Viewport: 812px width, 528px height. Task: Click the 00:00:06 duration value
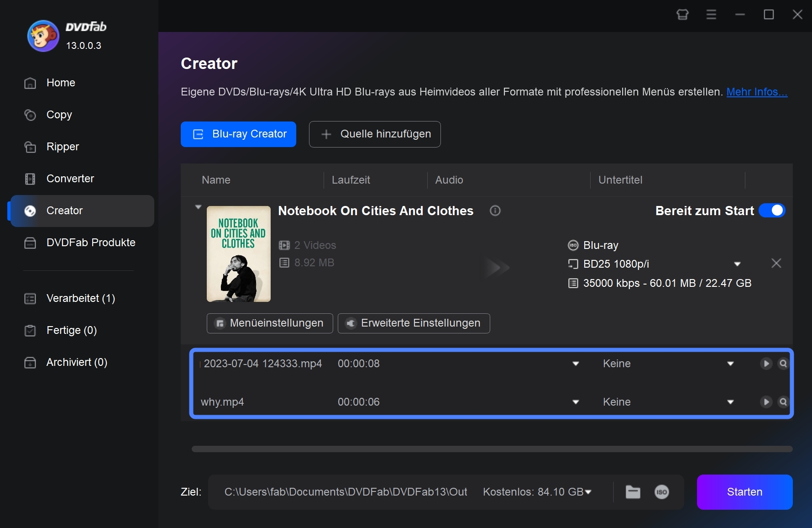(x=359, y=402)
